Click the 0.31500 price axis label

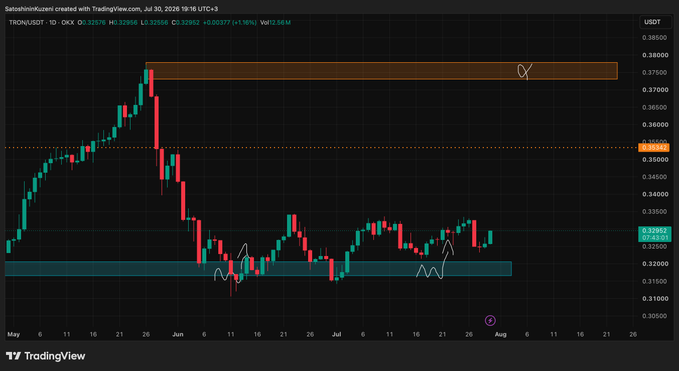654,281
